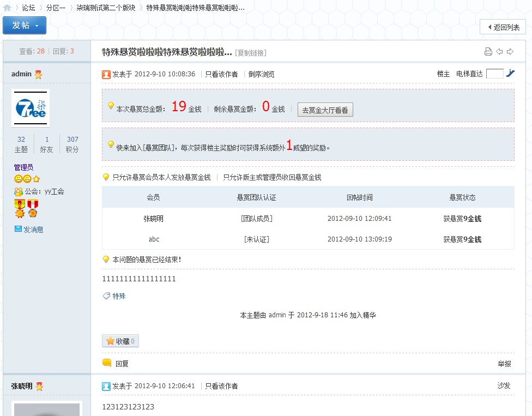This screenshot has height=416, width=532.
Task: Go to next thread with right arrow
Action: click(510, 52)
